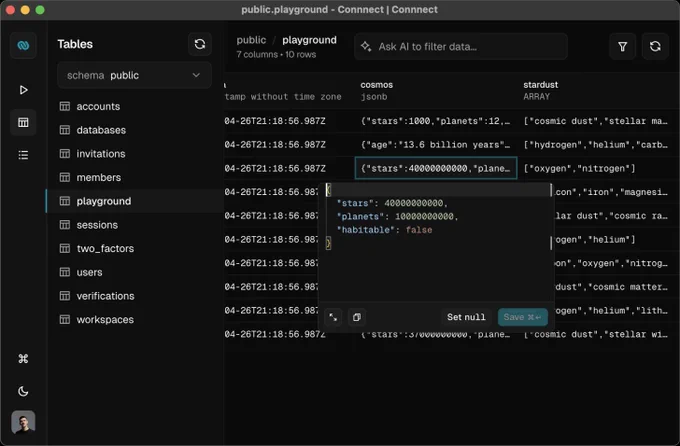Click the Save button
This screenshot has width=680, height=446.
point(523,317)
